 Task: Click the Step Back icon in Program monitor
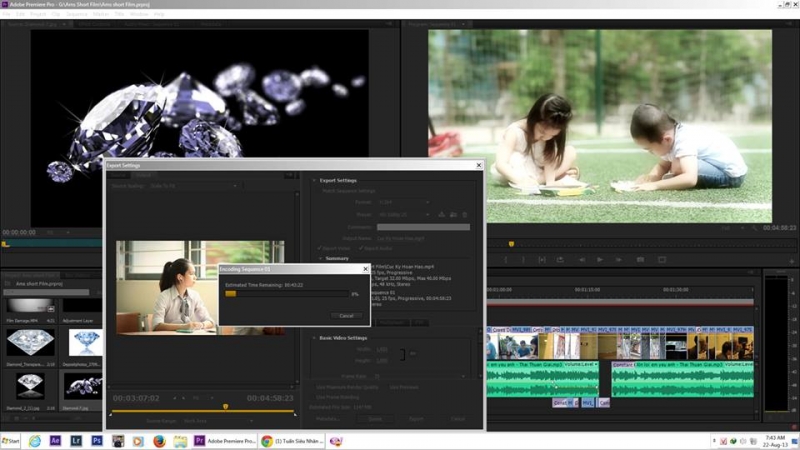point(582,260)
